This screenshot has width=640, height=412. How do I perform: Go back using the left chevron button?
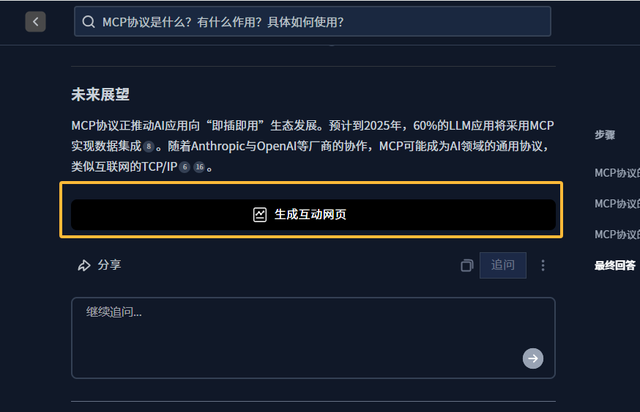pos(36,22)
